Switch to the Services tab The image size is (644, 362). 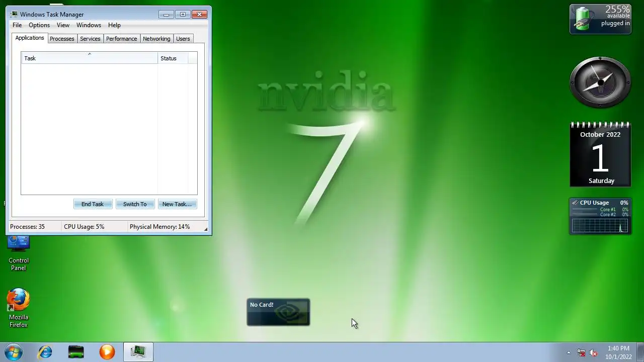pyautogui.click(x=90, y=39)
